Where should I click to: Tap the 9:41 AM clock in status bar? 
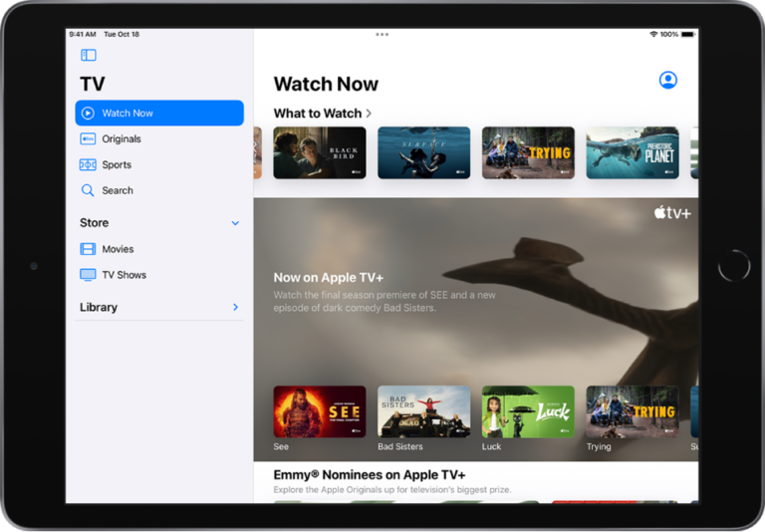[x=83, y=34]
